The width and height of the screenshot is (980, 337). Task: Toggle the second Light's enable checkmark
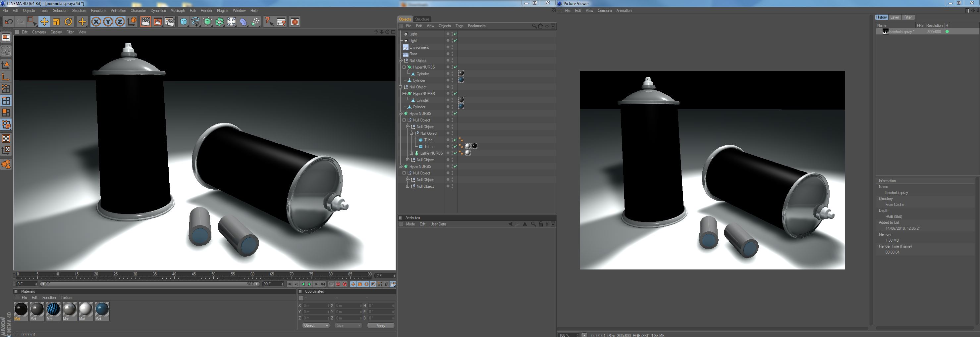coord(456,41)
